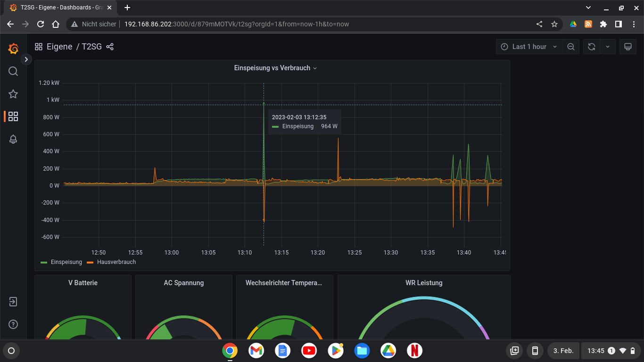Click the green Einspeisung peak at 13:12
This screenshot has width=644, height=362.
click(x=264, y=103)
